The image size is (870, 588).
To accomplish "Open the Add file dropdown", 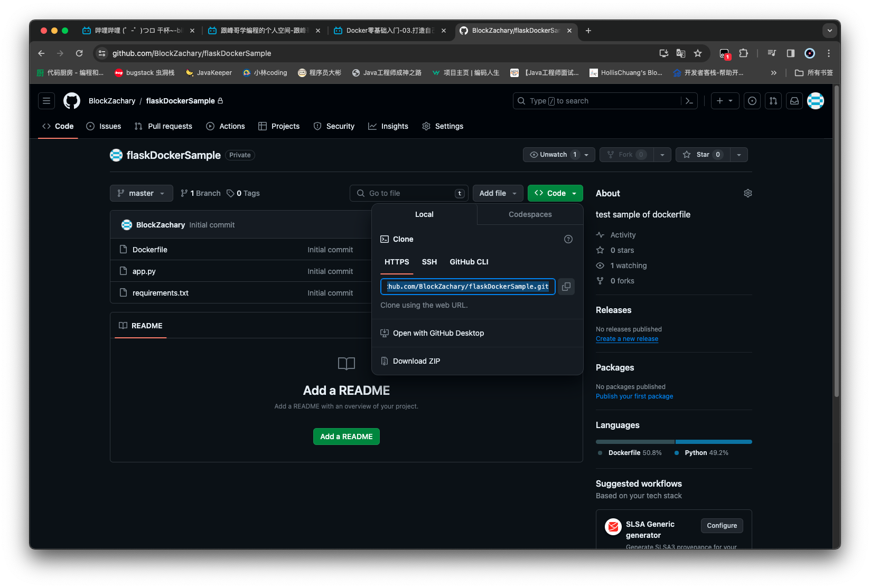I will pos(498,193).
